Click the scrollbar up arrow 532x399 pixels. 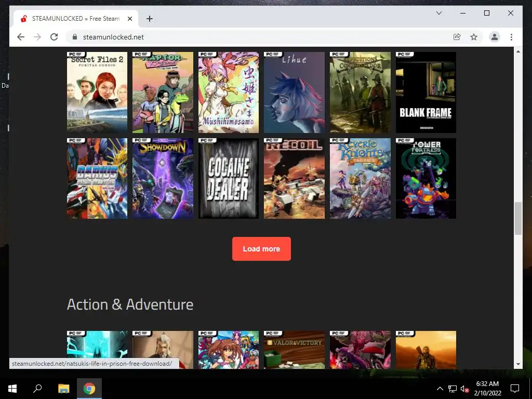(x=518, y=51)
